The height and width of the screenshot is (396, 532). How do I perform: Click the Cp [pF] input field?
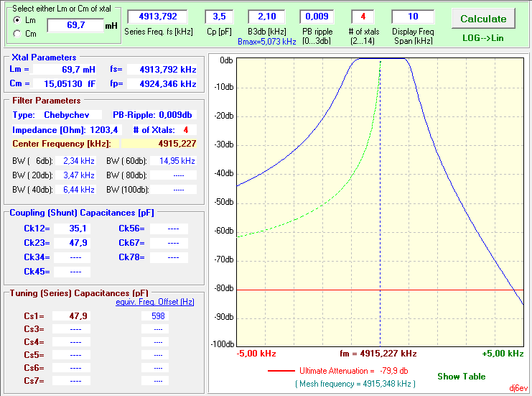219,17
